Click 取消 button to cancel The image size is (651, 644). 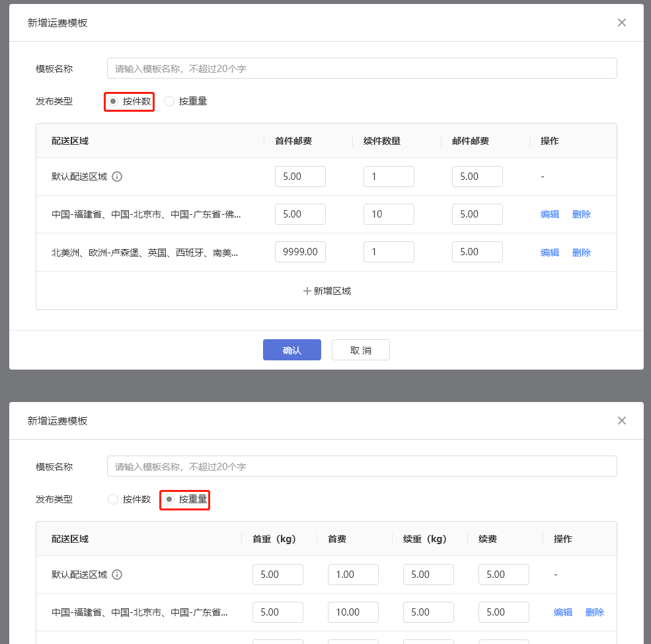[x=360, y=350]
